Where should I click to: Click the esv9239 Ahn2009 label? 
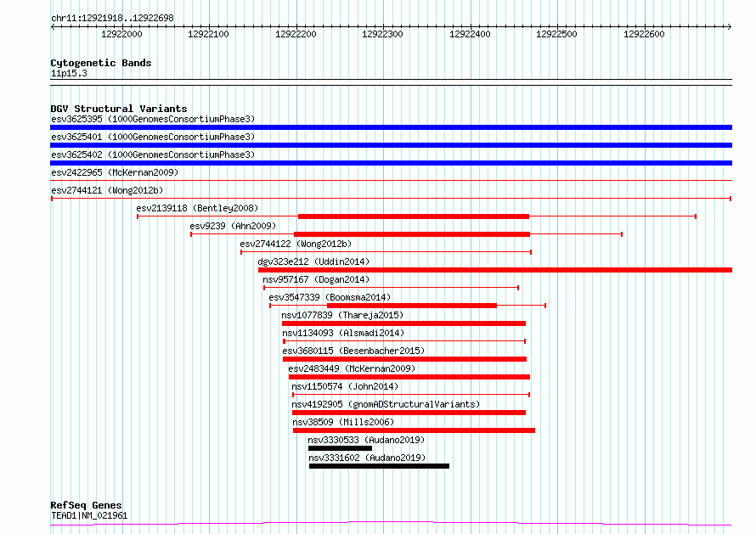233,226
